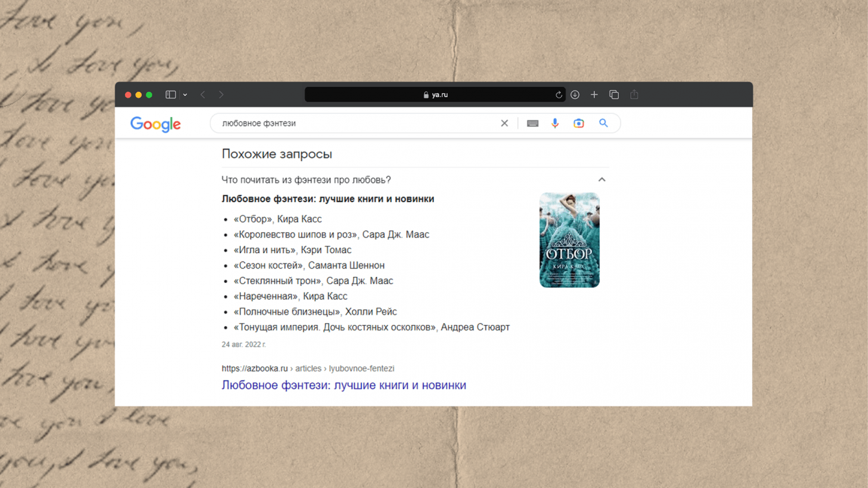Close the Safari window with the red button
Screen dimensions: 868x488
click(x=128, y=95)
